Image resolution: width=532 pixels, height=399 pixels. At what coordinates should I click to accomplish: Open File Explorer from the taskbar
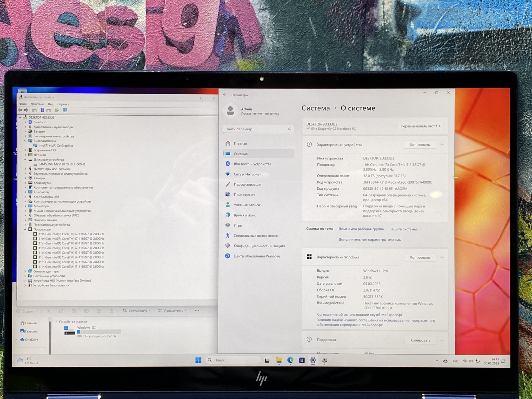[279, 360]
